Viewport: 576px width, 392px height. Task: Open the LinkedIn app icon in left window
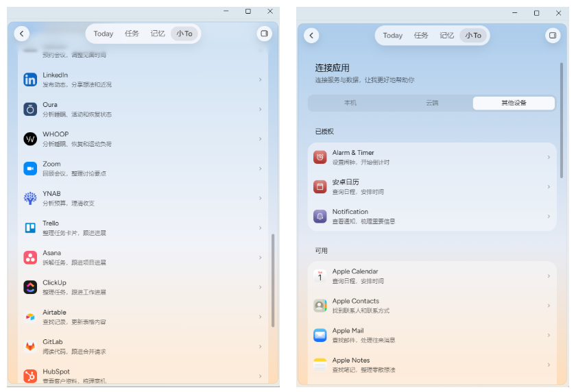[30, 79]
